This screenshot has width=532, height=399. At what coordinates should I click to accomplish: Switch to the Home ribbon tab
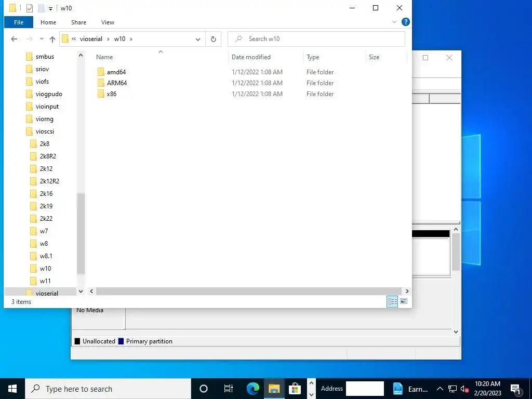[48, 22]
